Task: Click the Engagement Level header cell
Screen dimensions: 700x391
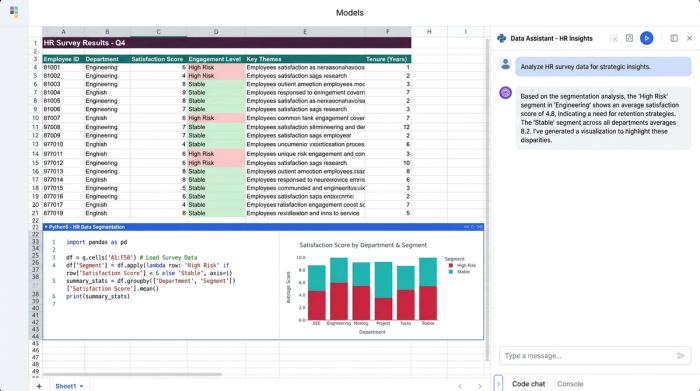Action: (216, 59)
